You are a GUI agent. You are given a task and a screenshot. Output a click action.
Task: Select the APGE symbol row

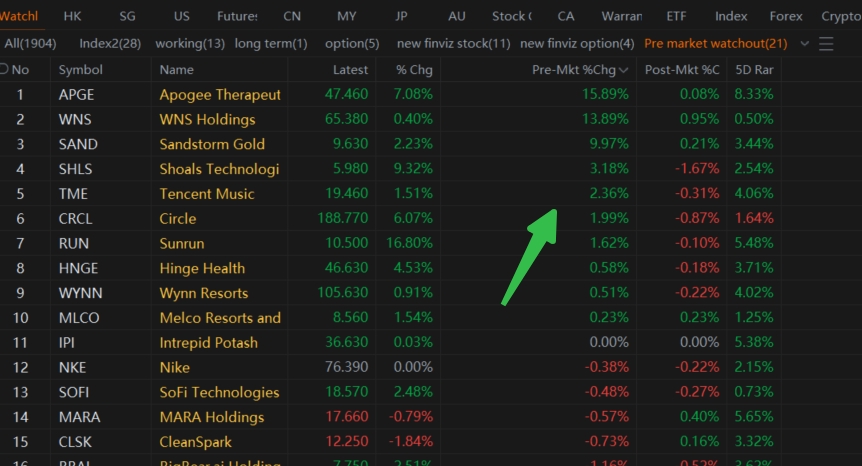tap(76, 95)
